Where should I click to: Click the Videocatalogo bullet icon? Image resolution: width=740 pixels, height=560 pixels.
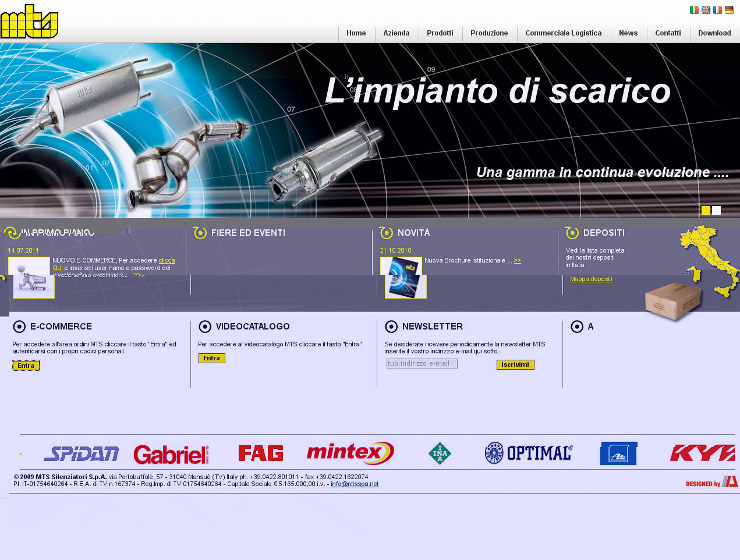point(205,327)
